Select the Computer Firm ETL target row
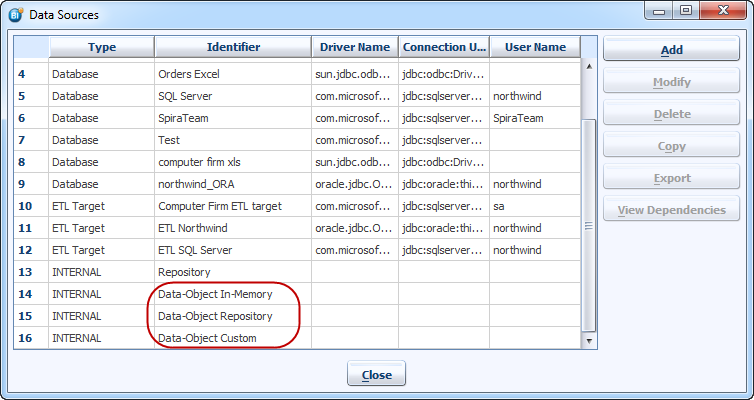754x400 pixels. 220,206
